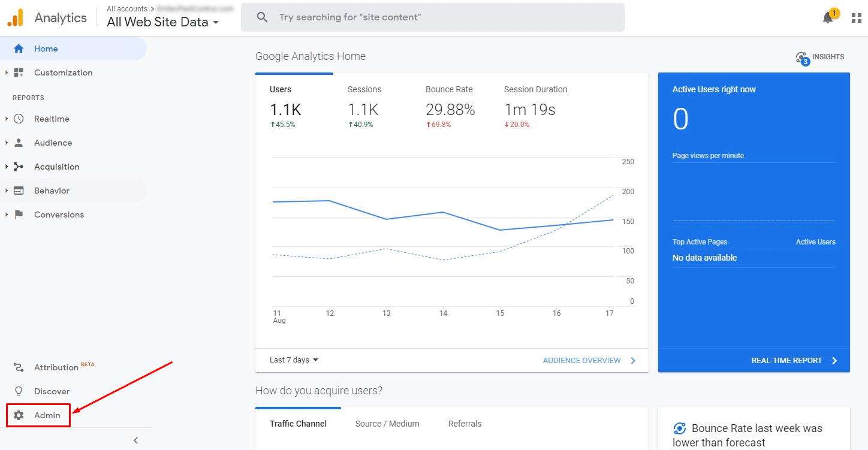Collapse the left sidebar
Image resolution: width=868 pixels, height=450 pixels.
135,440
